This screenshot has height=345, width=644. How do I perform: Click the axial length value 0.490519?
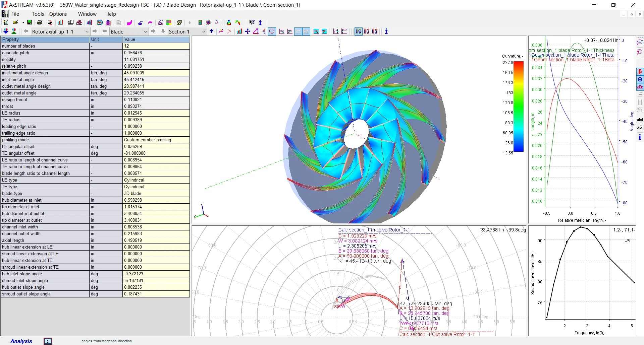(x=156, y=240)
